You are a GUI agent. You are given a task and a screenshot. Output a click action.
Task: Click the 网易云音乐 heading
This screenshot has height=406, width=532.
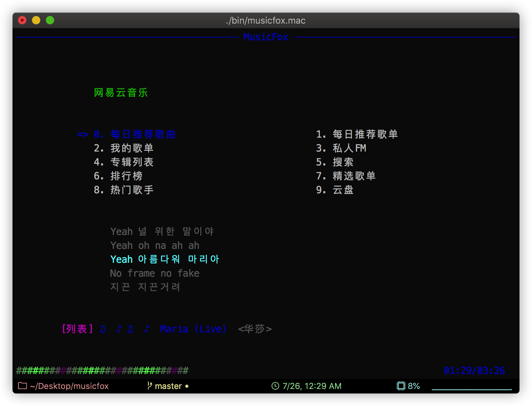[121, 92]
